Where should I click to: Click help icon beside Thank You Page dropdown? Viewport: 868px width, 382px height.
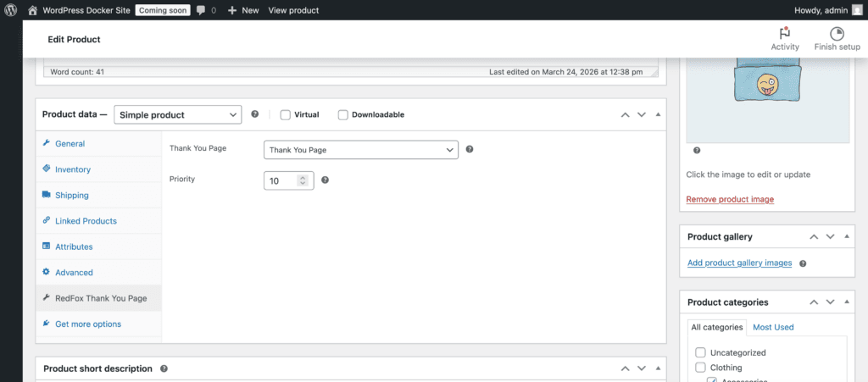coord(470,149)
